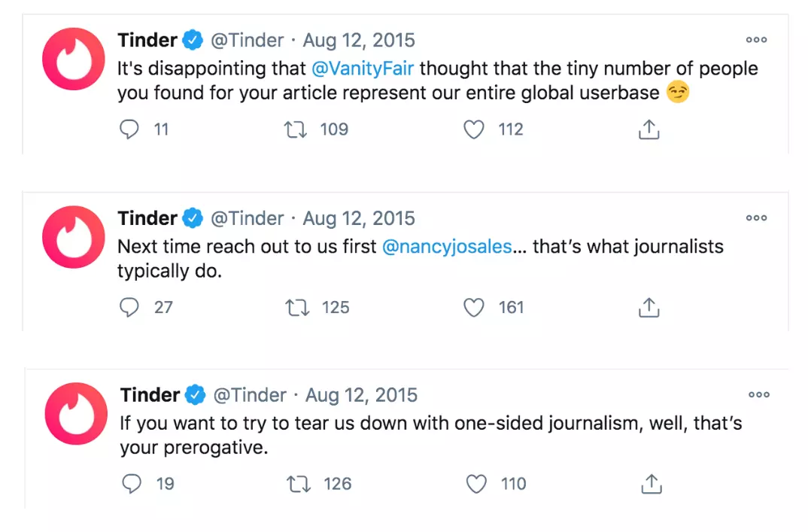This screenshot has height=532, width=808.
Task: Like the tweet with 110 likes
Action: coord(476,484)
